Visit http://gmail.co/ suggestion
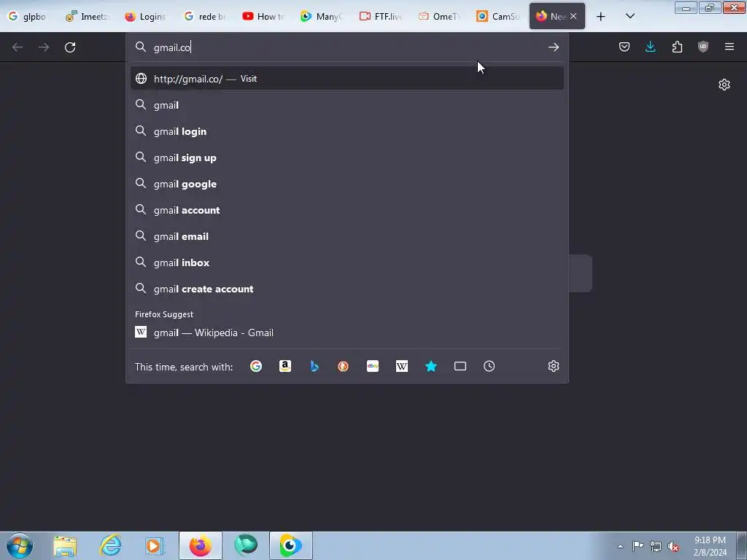747x560 pixels. coord(347,79)
